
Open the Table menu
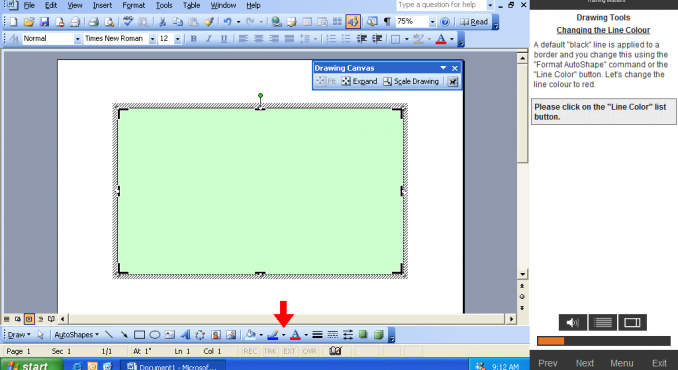(x=191, y=6)
